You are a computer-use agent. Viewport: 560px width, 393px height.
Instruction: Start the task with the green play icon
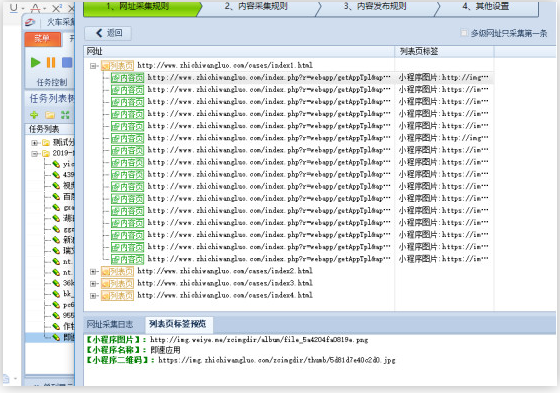click(x=35, y=63)
